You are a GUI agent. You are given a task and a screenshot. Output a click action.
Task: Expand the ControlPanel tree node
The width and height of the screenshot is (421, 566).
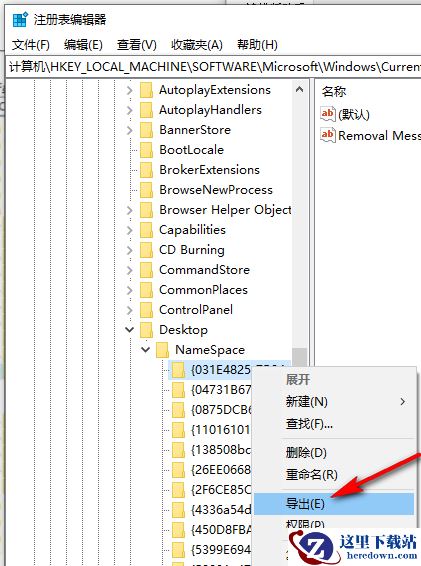(130, 310)
